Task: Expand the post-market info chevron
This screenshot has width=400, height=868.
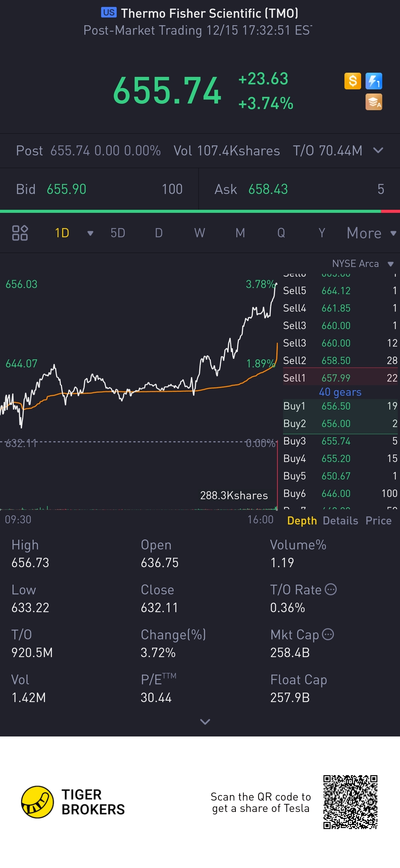Action: click(378, 150)
